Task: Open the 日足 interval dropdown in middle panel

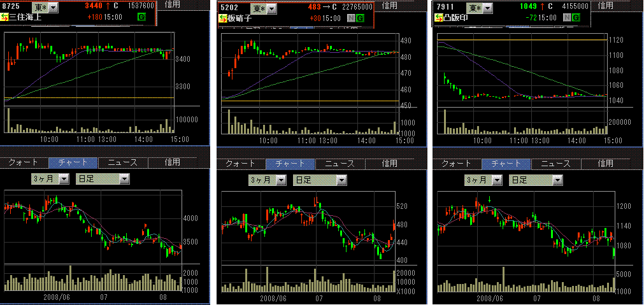Action: 320,180
